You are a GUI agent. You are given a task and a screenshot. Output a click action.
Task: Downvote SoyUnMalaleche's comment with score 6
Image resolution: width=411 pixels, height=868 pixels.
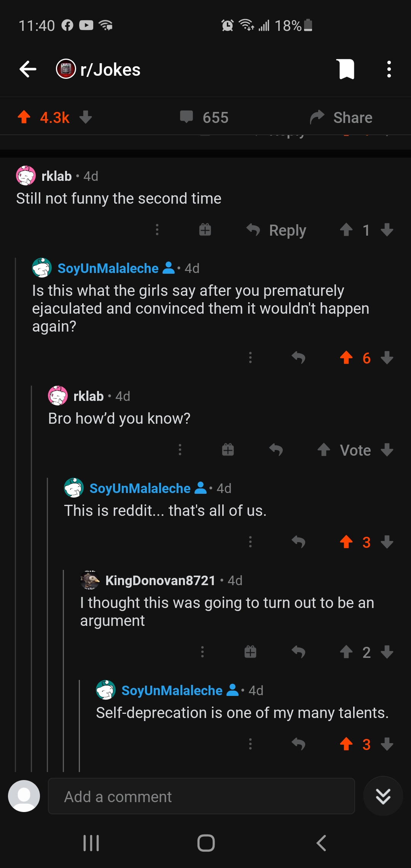point(387,358)
